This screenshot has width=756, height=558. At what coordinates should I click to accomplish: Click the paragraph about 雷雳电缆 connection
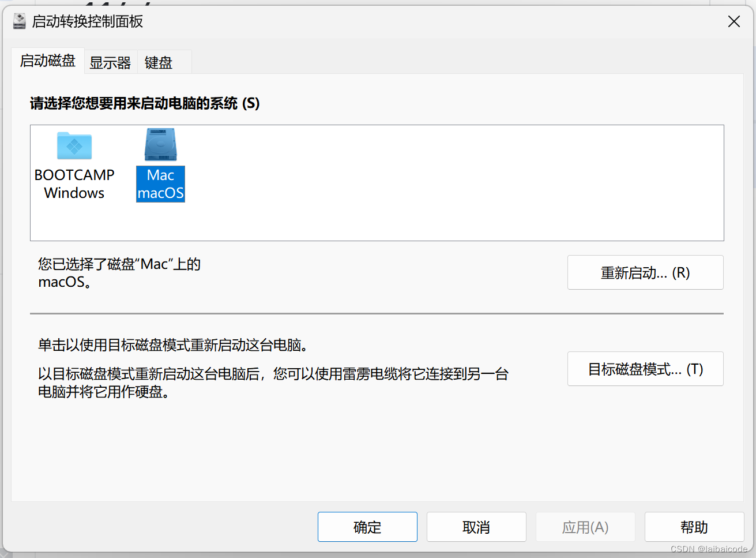273,383
